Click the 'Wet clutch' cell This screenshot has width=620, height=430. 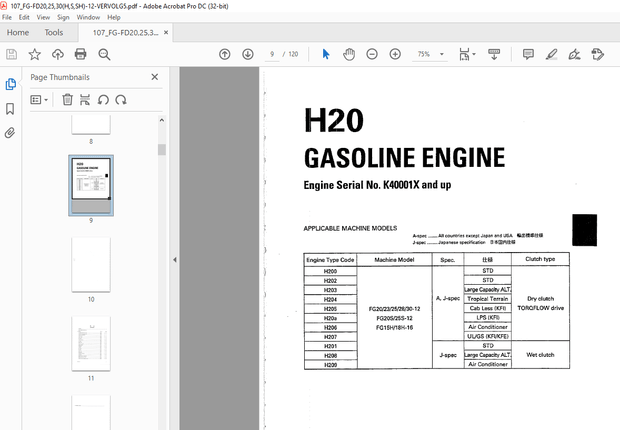pos(540,355)
